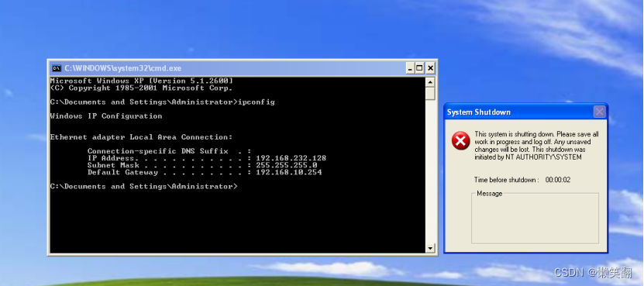This screenshot has height=286, width=644.
Task: Click the IP Address 192.168.232.128 text
Action: (x=291, y=158)
